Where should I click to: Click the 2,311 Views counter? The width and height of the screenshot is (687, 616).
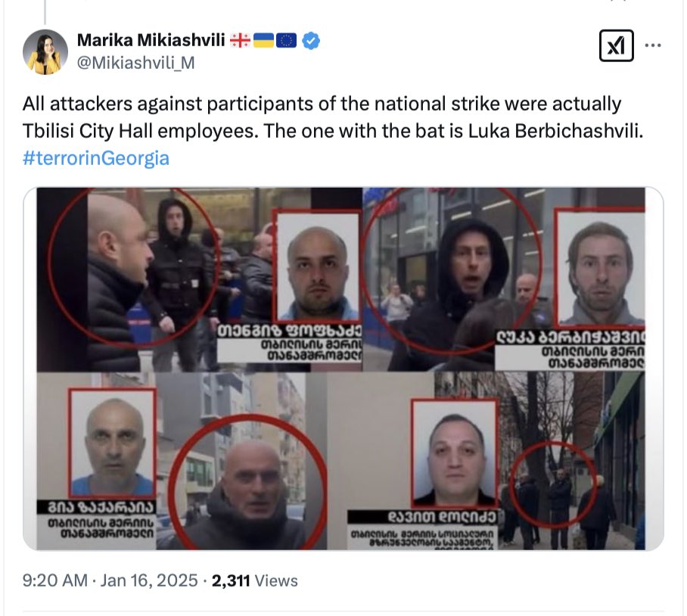click(x=254, y=580)
